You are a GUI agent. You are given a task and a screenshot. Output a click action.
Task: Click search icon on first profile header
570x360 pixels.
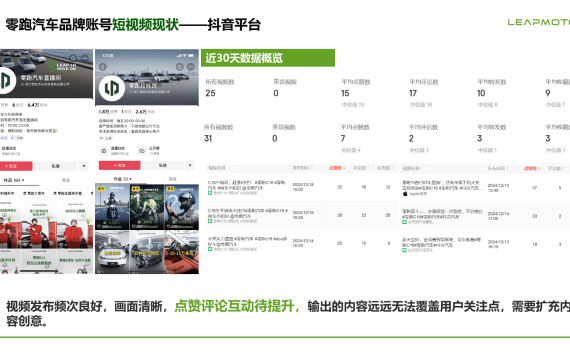[x=73, y=58]
